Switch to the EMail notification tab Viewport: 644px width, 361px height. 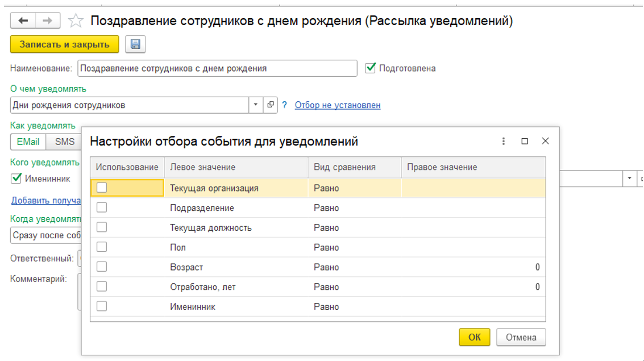click(x=28, y=142)
